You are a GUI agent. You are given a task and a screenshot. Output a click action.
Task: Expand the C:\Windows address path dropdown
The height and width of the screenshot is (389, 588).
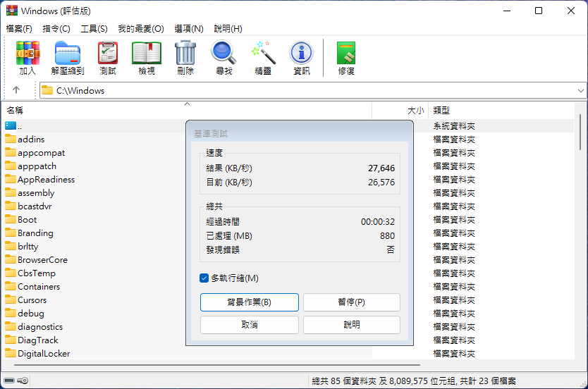point(581,90)
